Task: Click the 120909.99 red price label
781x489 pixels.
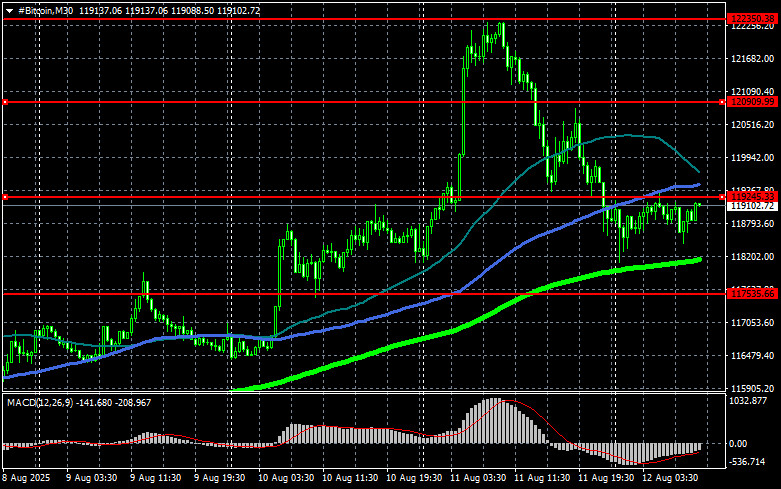Action: [x=752, y=102]
